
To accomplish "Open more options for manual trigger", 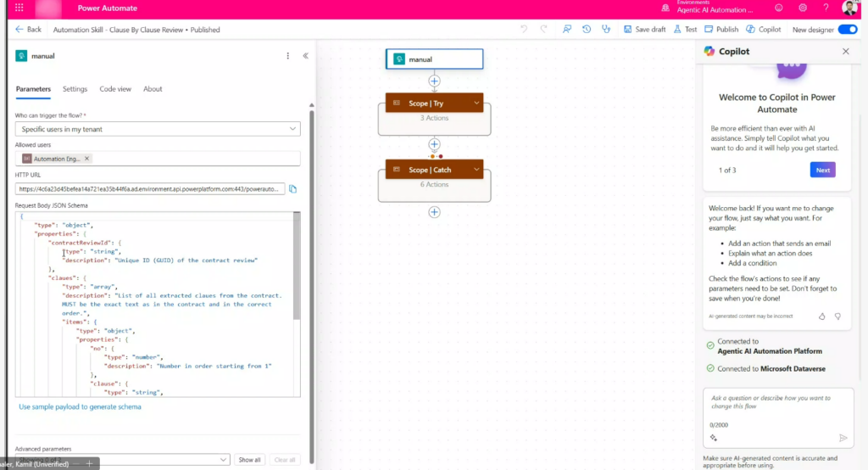I will click(288, 56).
